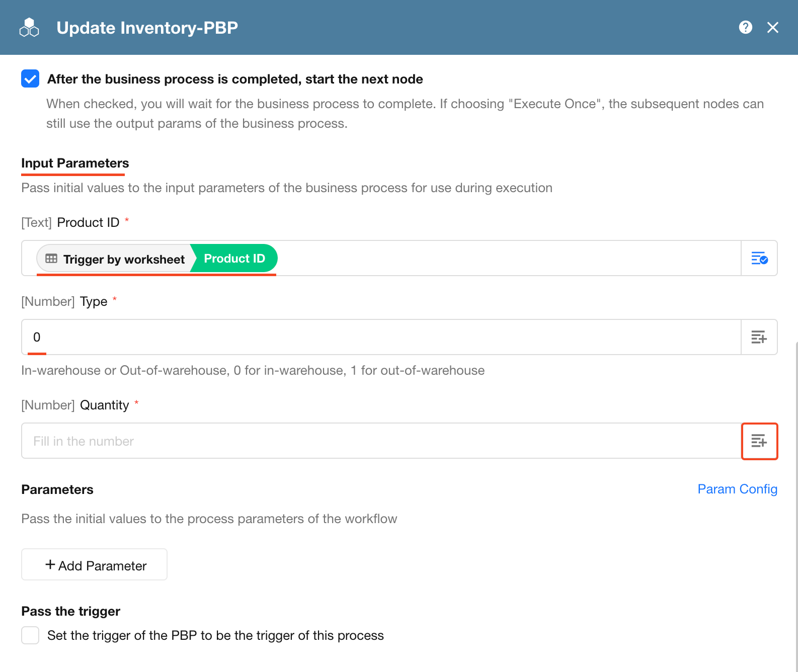Focus the Quantity number input field

point(381,441)
